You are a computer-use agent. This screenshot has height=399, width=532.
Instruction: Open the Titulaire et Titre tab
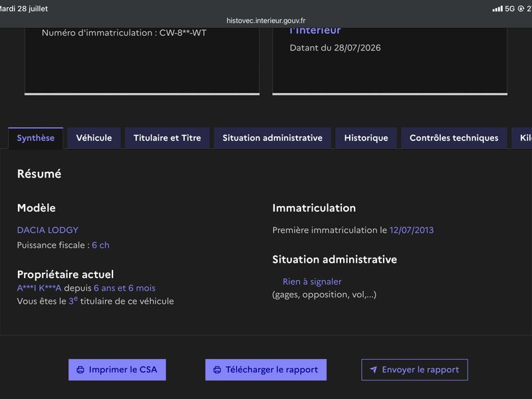tap(168, 138)
